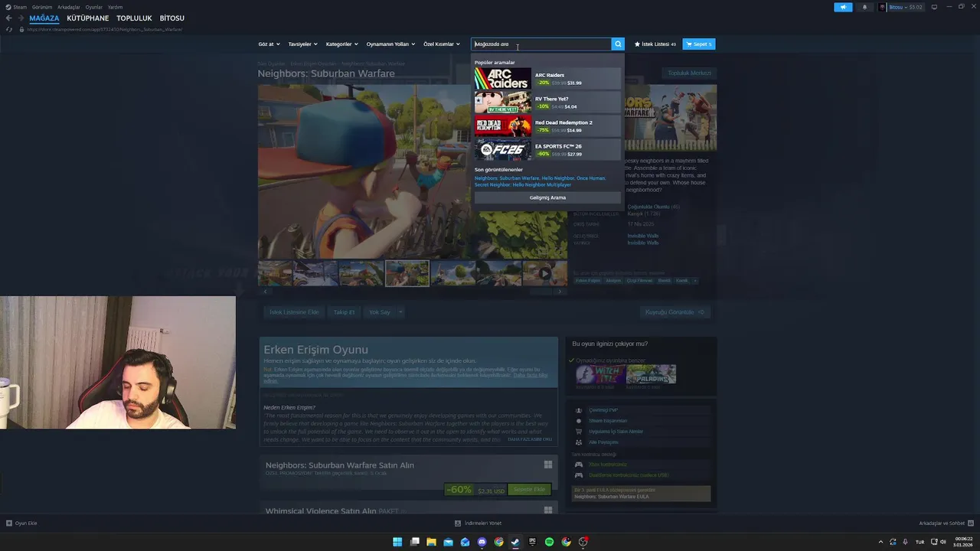Click Sepete Ekle for Neighbors: Suburban Warfare
Screen dimensions: 980x551
click(529, 490)
